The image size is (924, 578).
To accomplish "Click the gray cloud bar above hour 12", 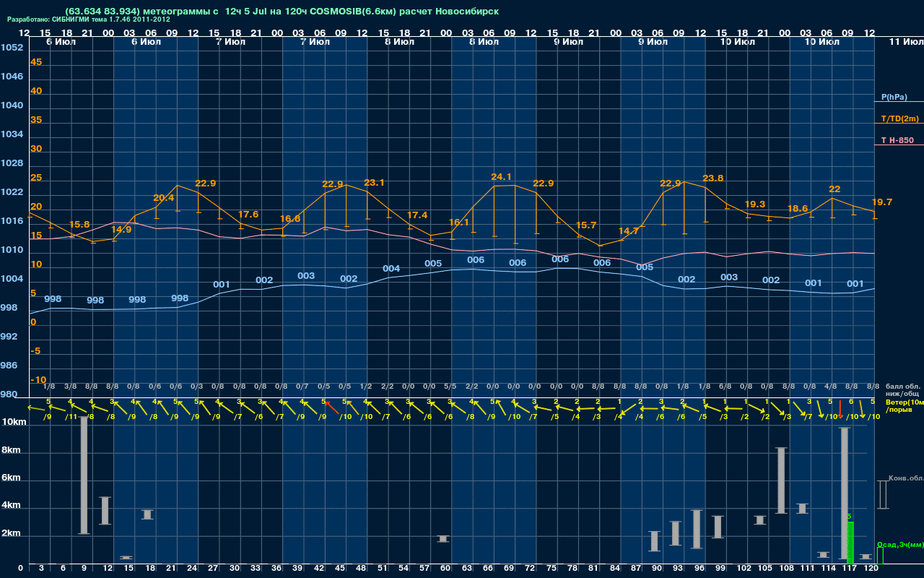I will click(105, 511).
